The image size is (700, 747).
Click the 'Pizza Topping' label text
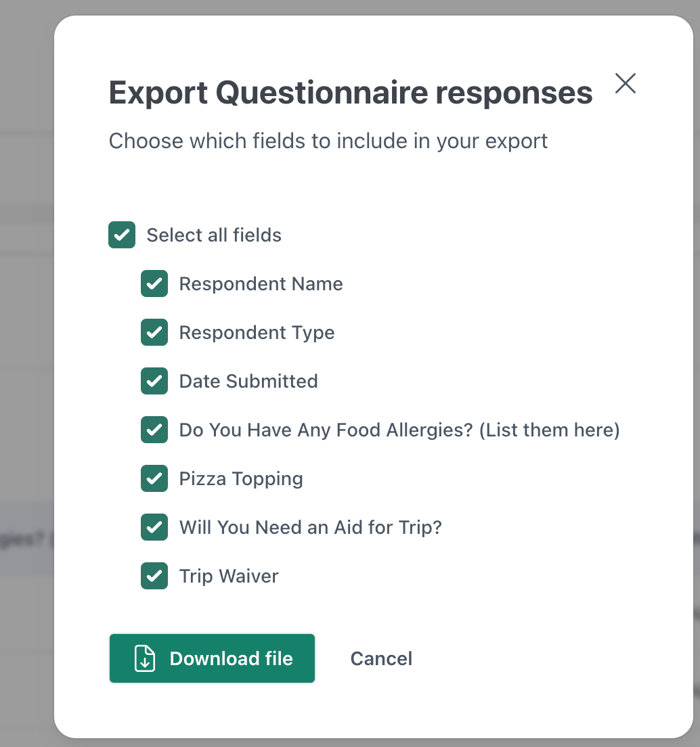tap(241, 479)
